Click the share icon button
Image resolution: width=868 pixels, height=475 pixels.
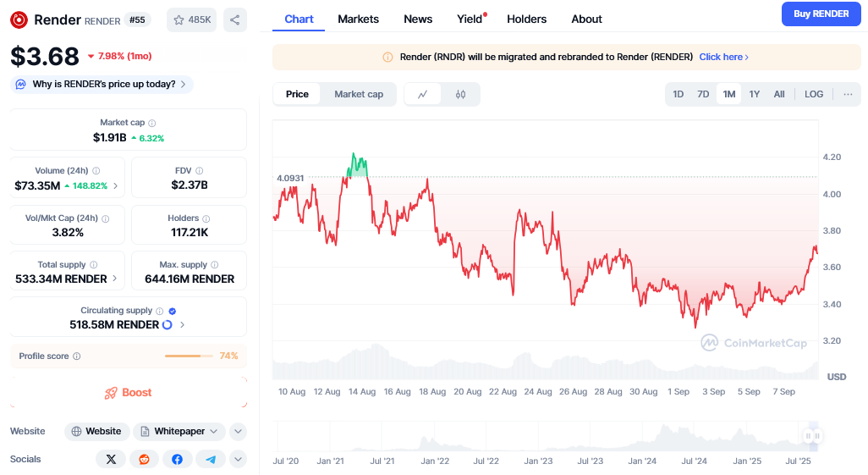pyautogui.click(x=234, y=20)
